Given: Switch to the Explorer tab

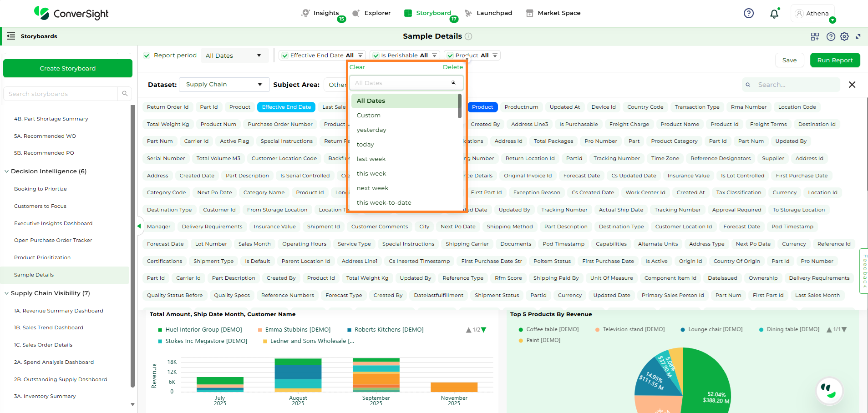Looking at the screenshot, I should click(x=371, y=13).
